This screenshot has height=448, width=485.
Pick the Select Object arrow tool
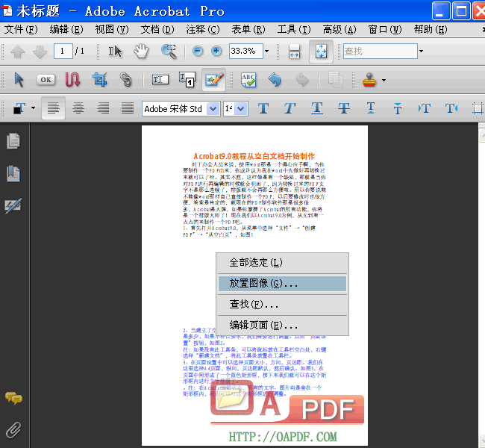coord(19,80)
